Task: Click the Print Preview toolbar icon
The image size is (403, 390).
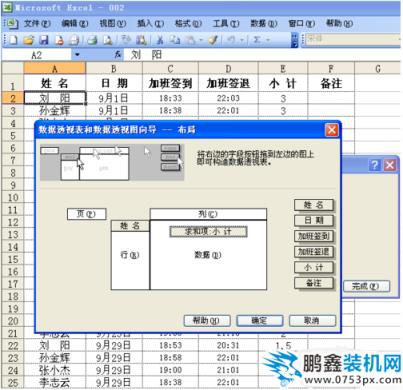Action: pos(107,40)
